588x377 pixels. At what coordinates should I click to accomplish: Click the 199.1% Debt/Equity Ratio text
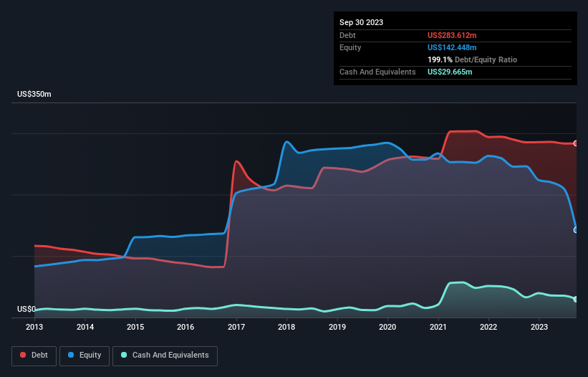pyautogui.click(x=472, y=59)
